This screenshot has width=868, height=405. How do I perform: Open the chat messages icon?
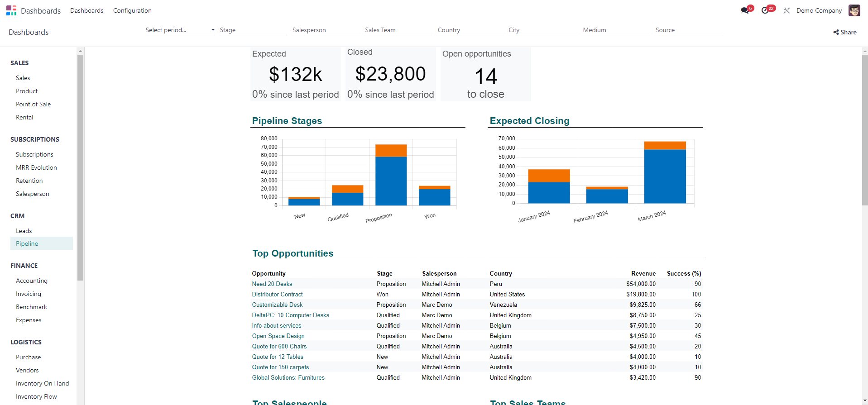pyautogui.click(x=745, y=10)
